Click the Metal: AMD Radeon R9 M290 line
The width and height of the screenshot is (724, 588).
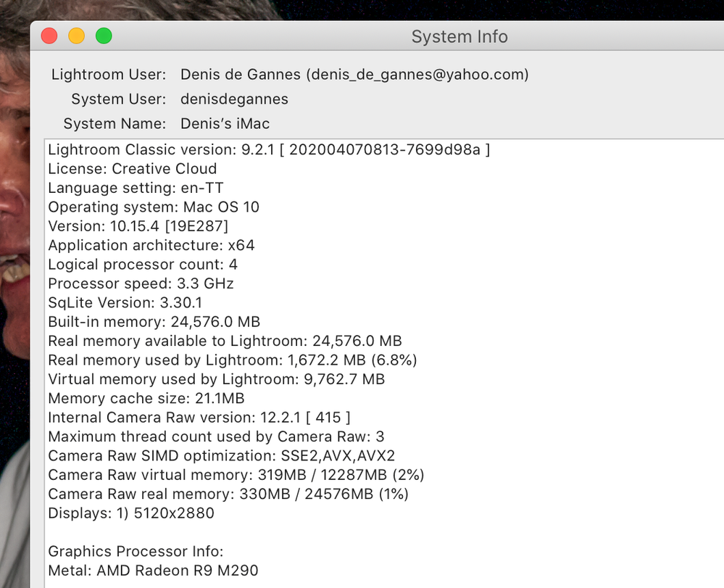coord(153,571)
